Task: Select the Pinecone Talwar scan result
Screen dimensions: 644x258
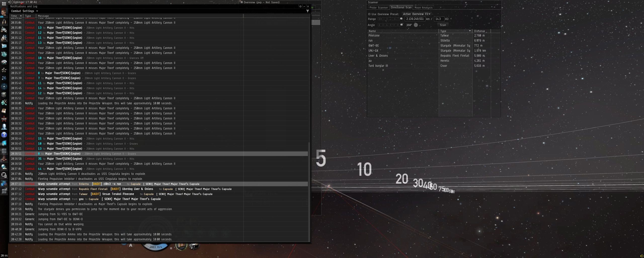Action: click(434, 36)
